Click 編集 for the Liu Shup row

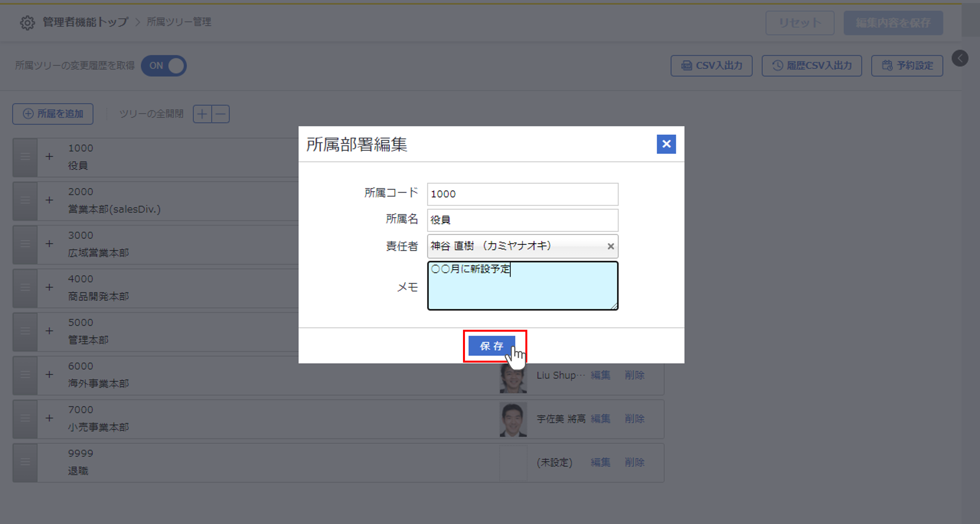[600, 375]
